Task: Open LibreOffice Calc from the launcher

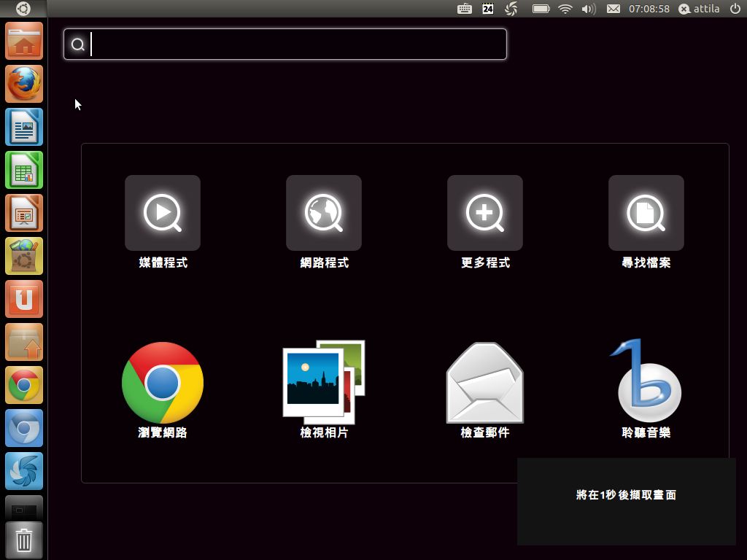Action: (24, 170)
